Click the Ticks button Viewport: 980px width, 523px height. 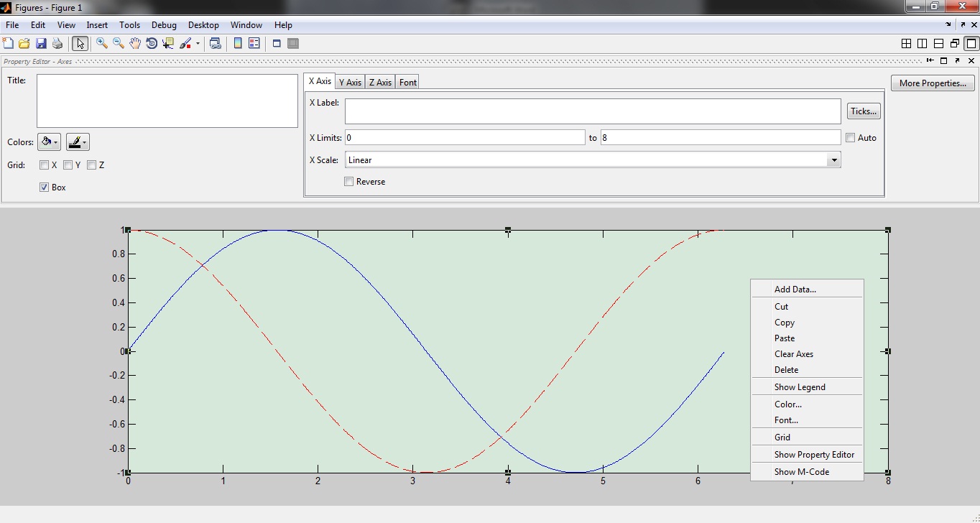point(863,111)
